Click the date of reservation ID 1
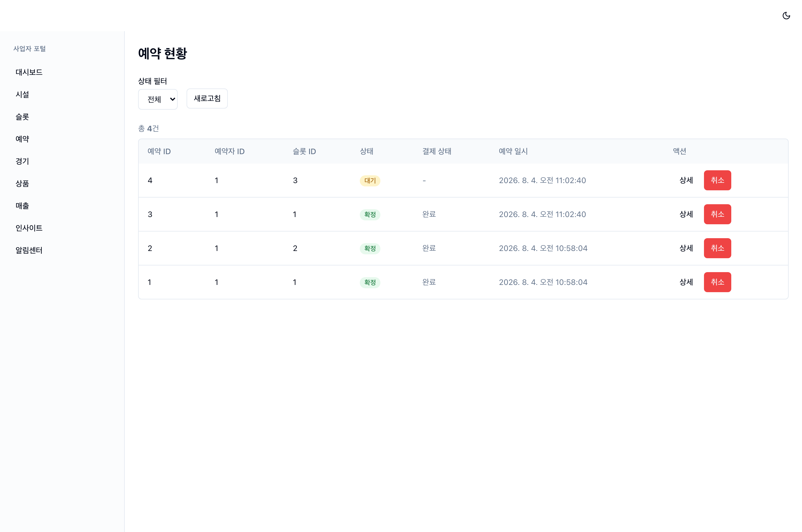The width and height of the screenshot is (802, 532). click(x=543, y=282)
